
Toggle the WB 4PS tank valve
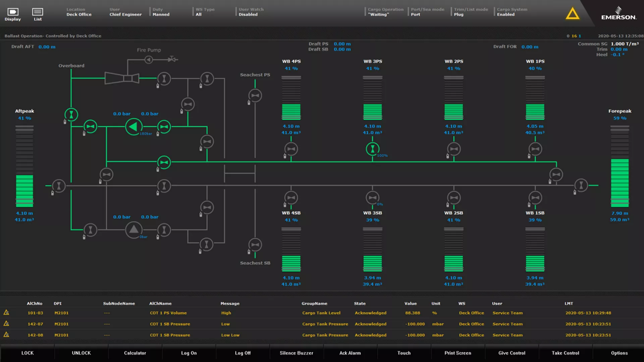tap(291, 149)
